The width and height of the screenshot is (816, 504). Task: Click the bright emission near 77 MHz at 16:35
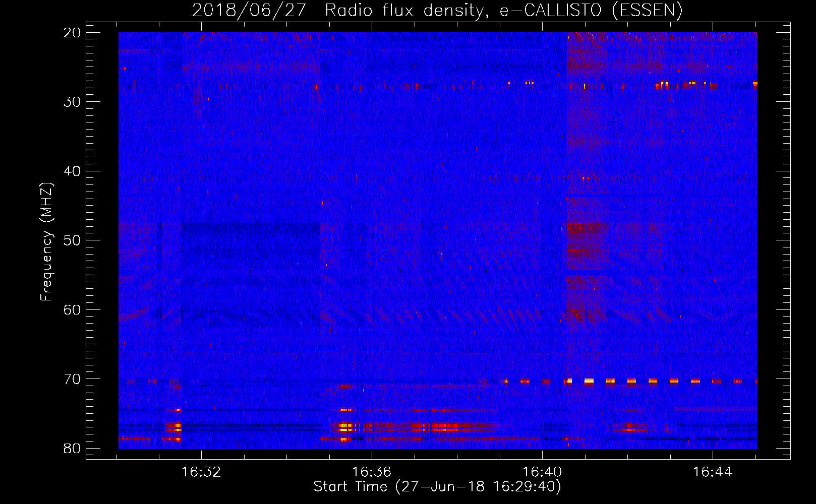tap(345, 427)
